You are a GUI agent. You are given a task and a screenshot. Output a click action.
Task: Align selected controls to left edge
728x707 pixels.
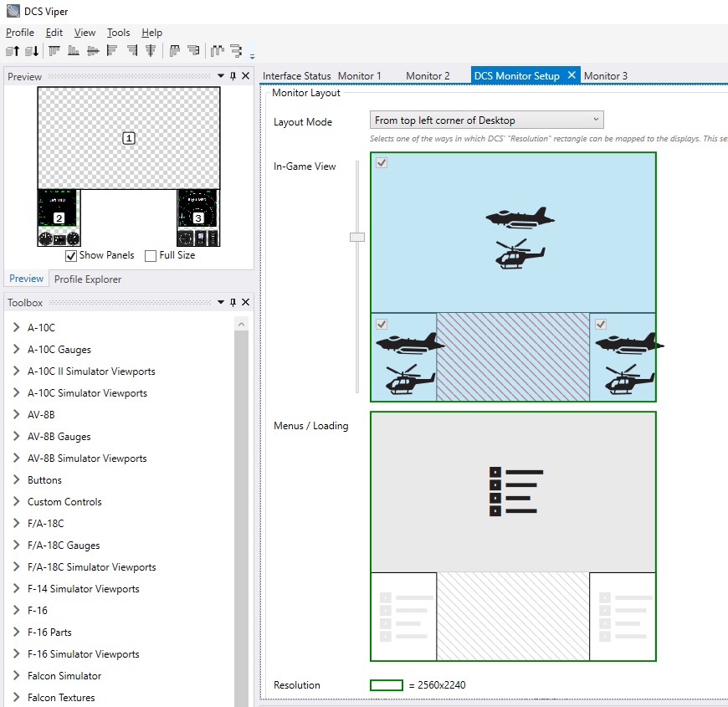coord(112,50)
